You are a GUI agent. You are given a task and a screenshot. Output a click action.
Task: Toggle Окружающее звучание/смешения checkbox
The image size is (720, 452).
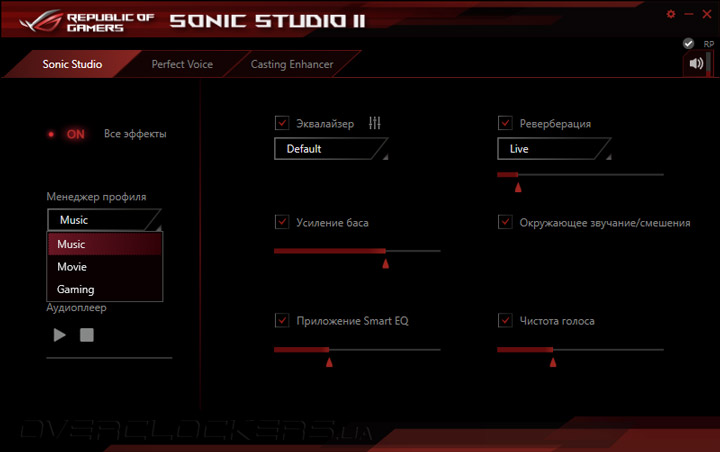[x=505, y=222]
